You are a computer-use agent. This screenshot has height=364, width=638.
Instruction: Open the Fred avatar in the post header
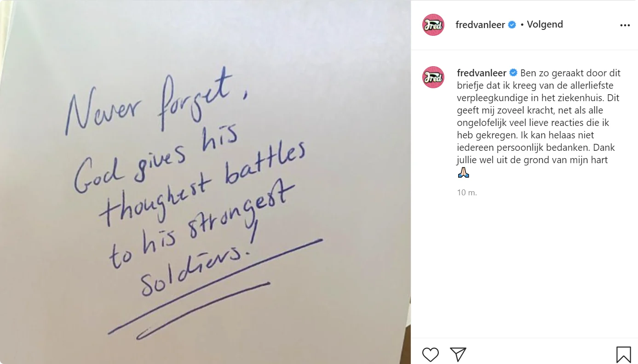(433, 25)
